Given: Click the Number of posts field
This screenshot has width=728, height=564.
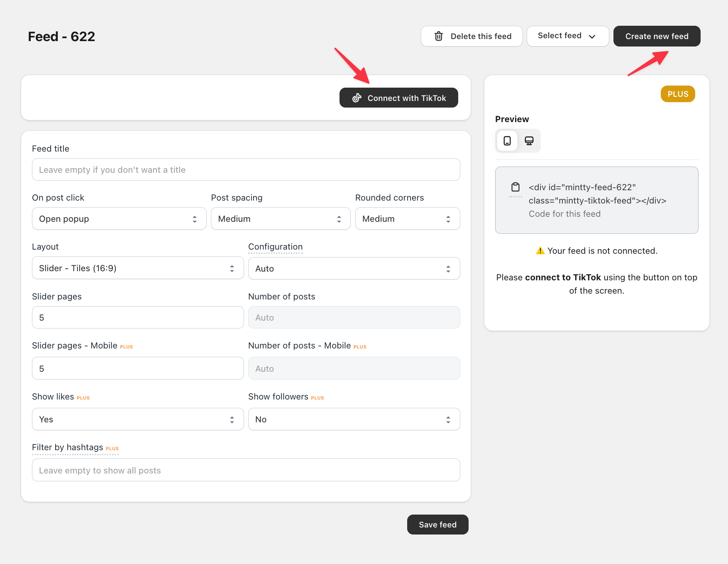Looking at the screenshot, I should pyautogui.click(x=354, y=317).
